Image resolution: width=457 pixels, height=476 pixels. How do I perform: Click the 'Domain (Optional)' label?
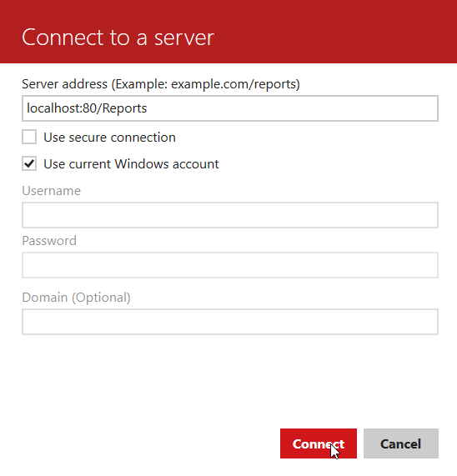[76, 298]
